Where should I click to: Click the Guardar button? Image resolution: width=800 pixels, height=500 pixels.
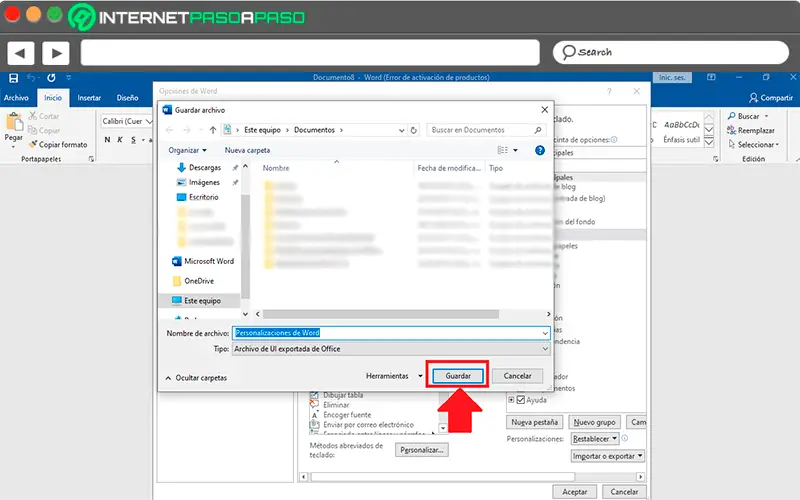[458, 376]
